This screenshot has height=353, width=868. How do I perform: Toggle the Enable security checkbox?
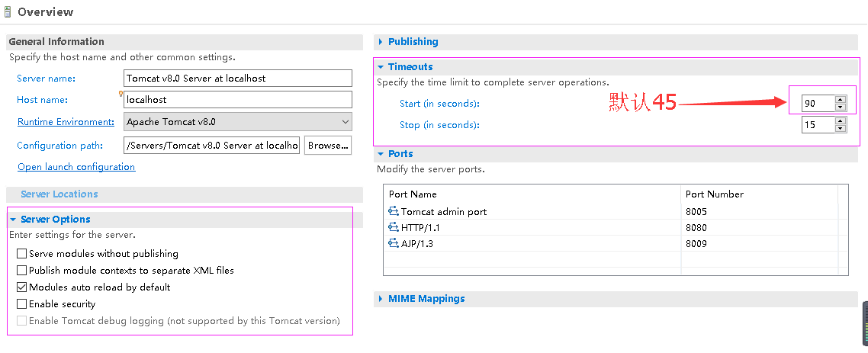(x=21, y=303)
